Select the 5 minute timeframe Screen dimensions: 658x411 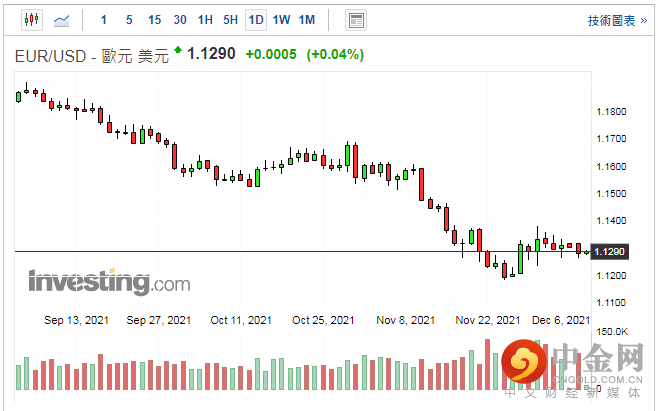(129, 20)
